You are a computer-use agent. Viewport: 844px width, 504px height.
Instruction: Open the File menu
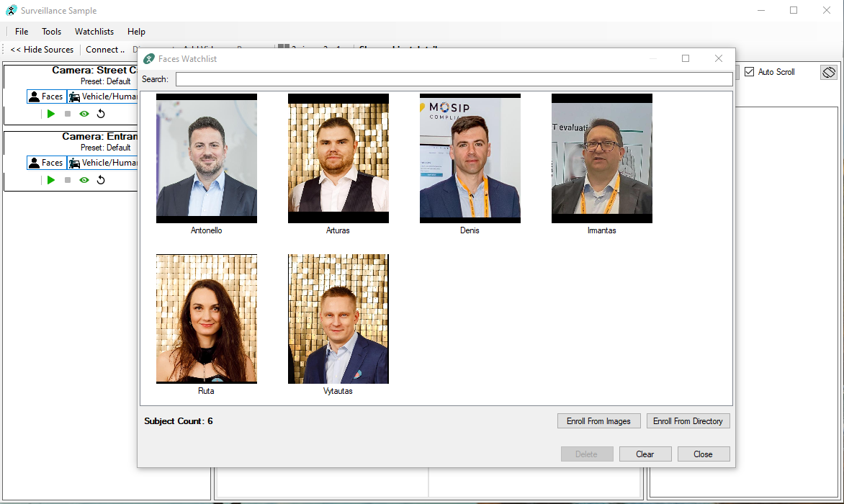[x=22, y=32]
